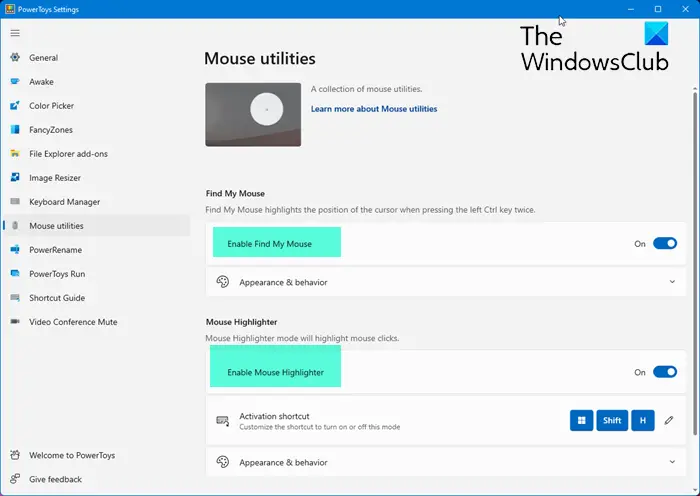Click the FancyZones layout icon
Viewport: 700px width, 496px height.
tap(15, 129)
